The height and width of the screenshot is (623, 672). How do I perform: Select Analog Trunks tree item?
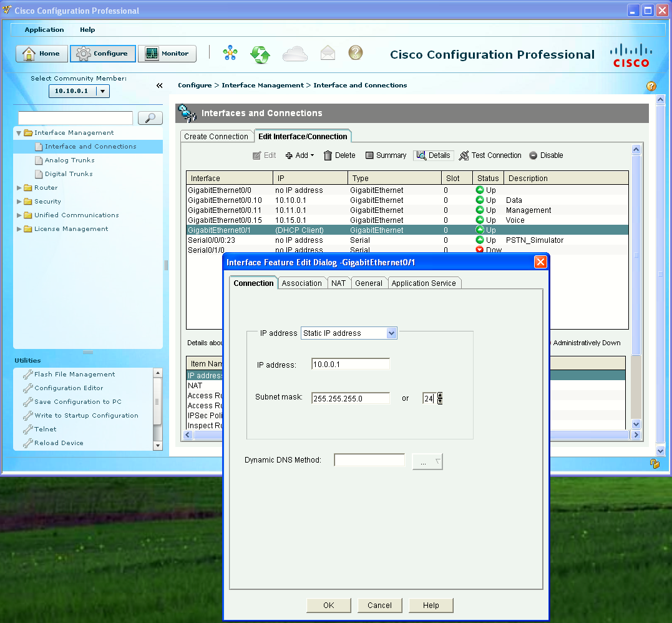click(69, 160)
